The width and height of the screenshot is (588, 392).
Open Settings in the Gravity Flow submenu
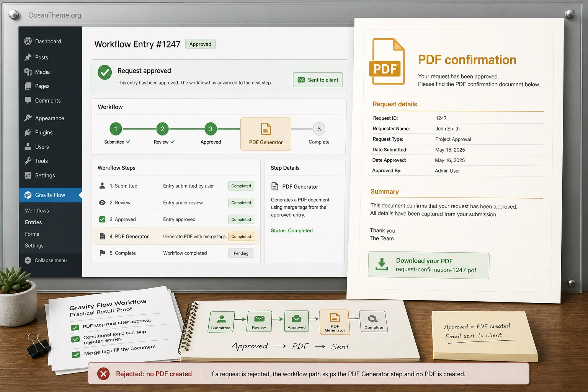pos(34,246)
